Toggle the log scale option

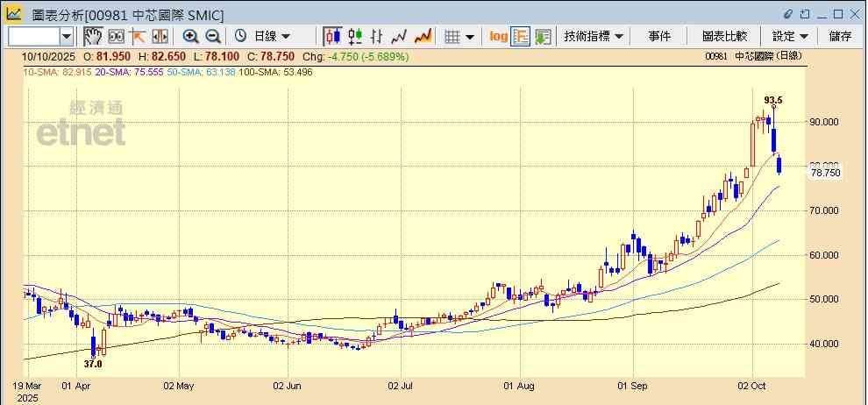[x=498, y=36]
